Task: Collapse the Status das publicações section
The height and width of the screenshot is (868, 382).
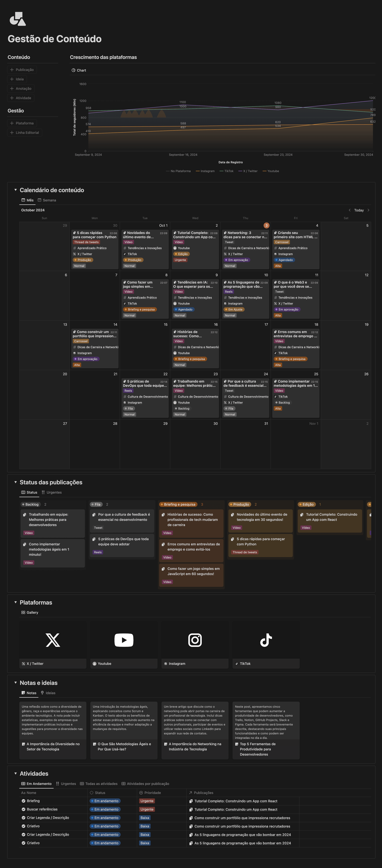Action: 15,482
